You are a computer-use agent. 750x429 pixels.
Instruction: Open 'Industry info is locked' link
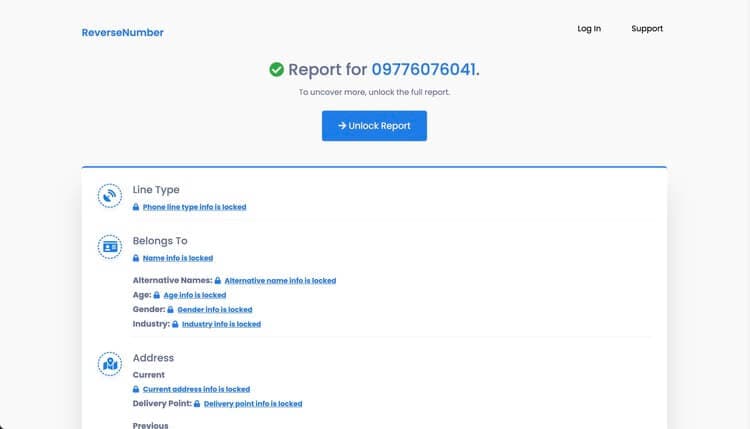[221, 324]
